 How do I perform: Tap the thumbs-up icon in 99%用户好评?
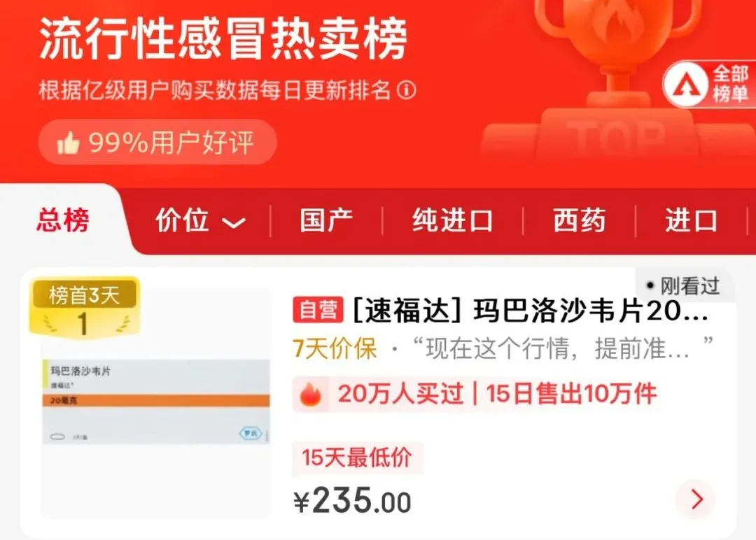point(68,143)
